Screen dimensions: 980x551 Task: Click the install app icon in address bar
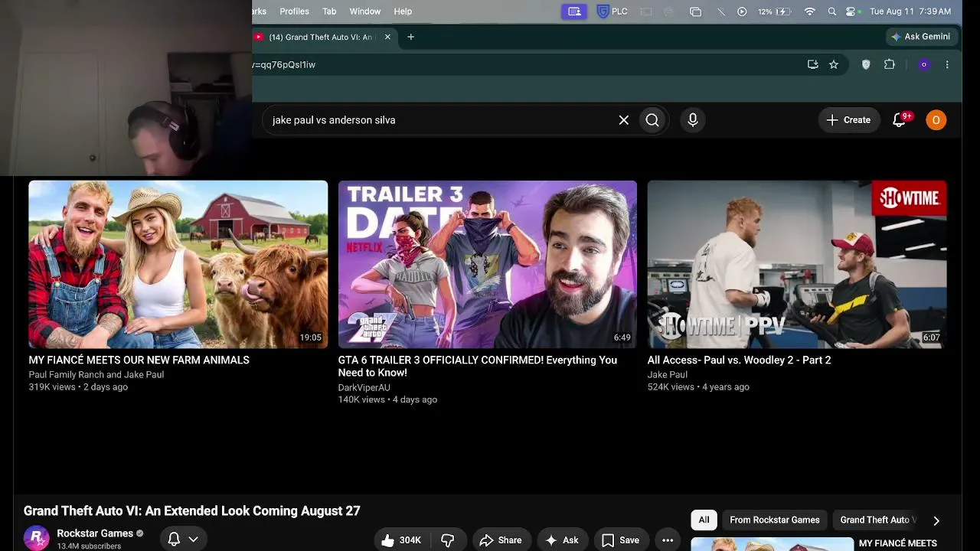(813, 65)
